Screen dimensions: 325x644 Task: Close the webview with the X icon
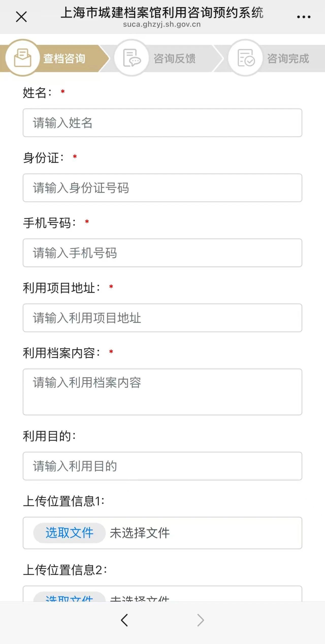[21, 17]
